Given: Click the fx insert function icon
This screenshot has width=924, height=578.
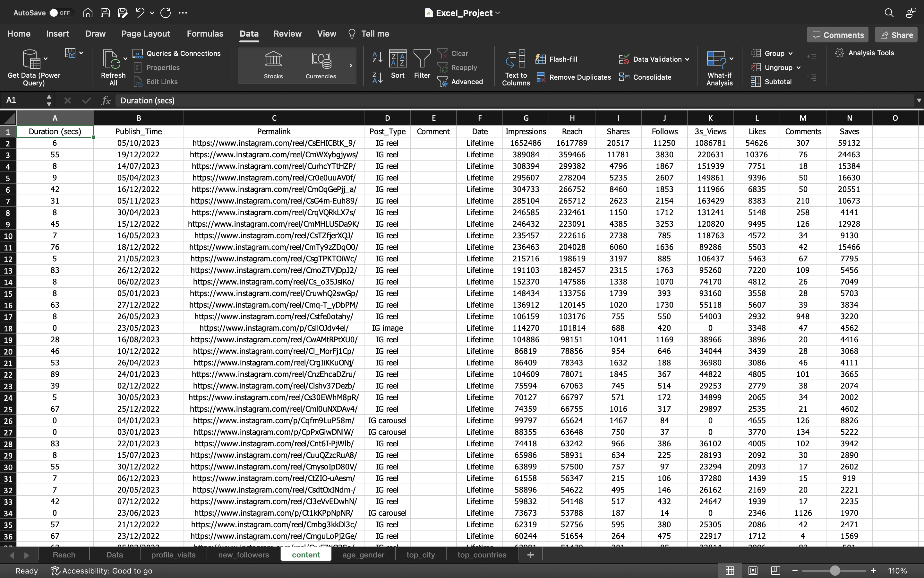Looking at the screenshot, I should coord(106,101).
